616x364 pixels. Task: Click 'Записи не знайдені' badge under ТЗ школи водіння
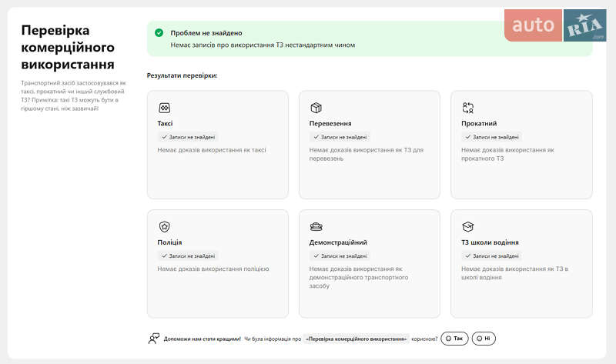click(491, 255)
